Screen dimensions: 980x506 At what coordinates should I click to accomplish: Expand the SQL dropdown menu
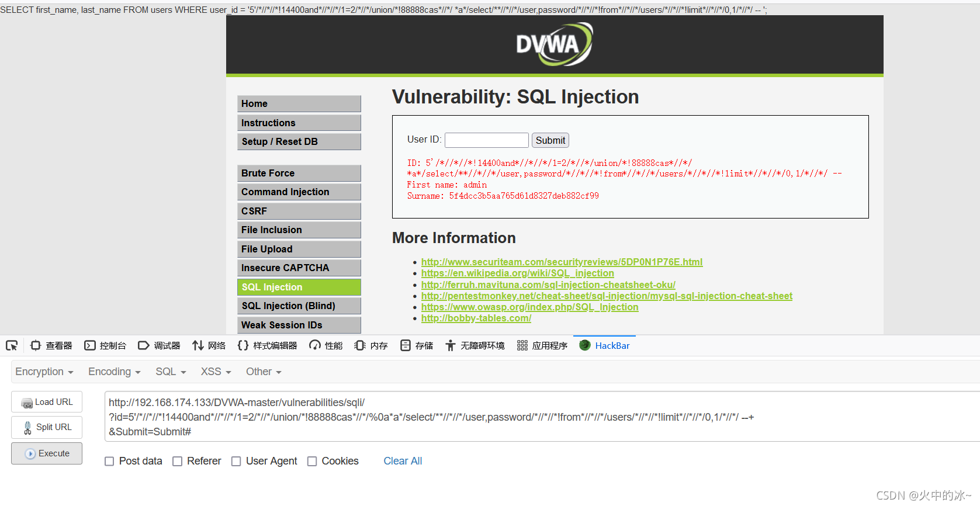[171, 372]
